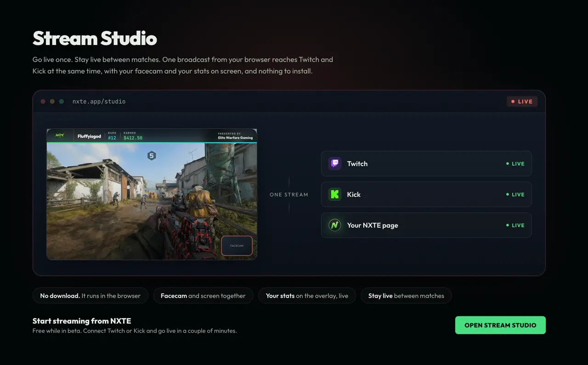This screenshot has height=365, width=588.
Task: Click the purple Twitch logo icon
Action: [335, 163]
